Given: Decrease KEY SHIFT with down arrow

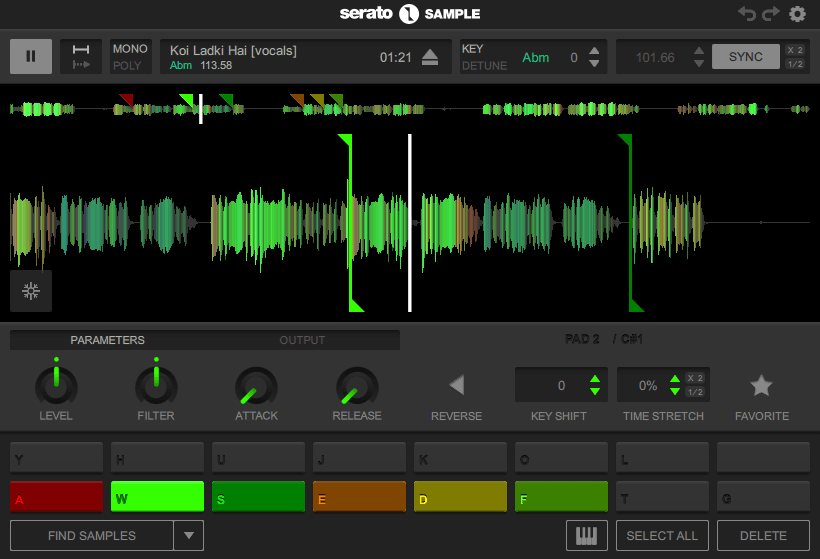Looking at the screenshot, I should click(x=595, y=391).
